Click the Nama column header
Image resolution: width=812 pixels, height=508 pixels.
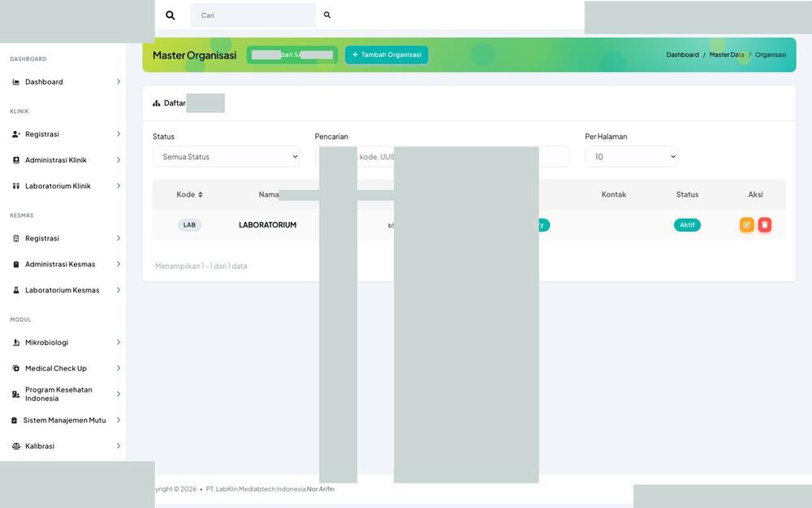click(269, 195)
